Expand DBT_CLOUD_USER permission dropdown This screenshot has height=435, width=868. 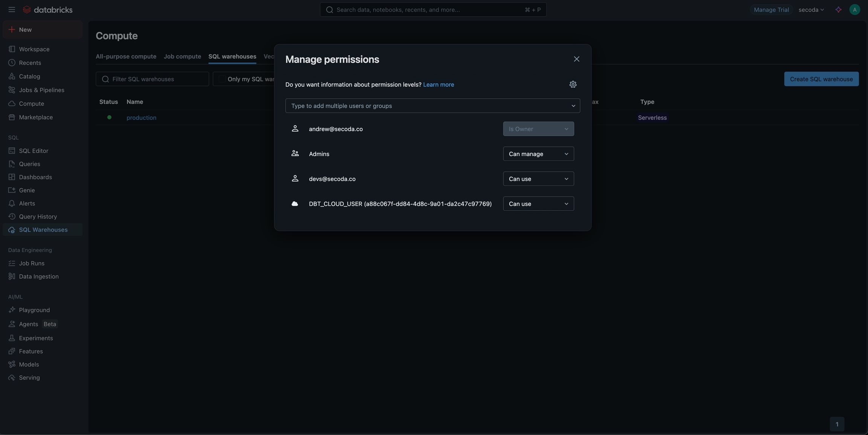click(538, 204)
